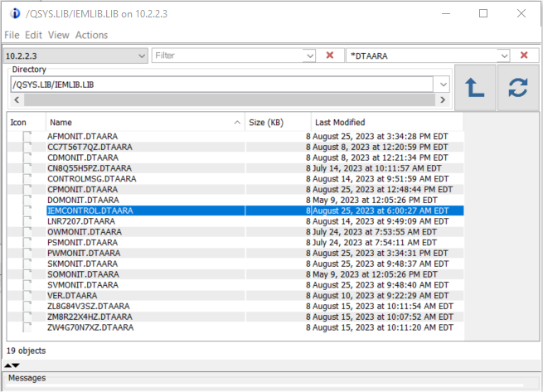The width and height of the screenshot is (543, 392).
Task: Open the Directory path dropdown
Action: (443, 85)
